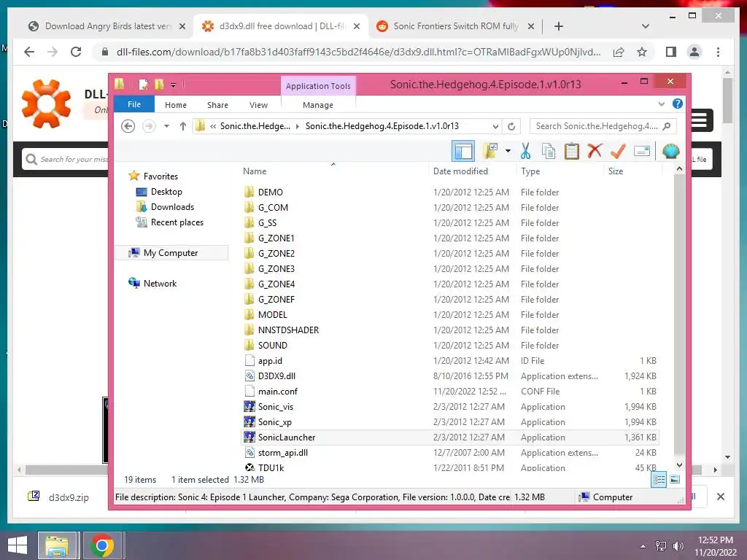Select the G_ZONE1 folder

[276, 238]
